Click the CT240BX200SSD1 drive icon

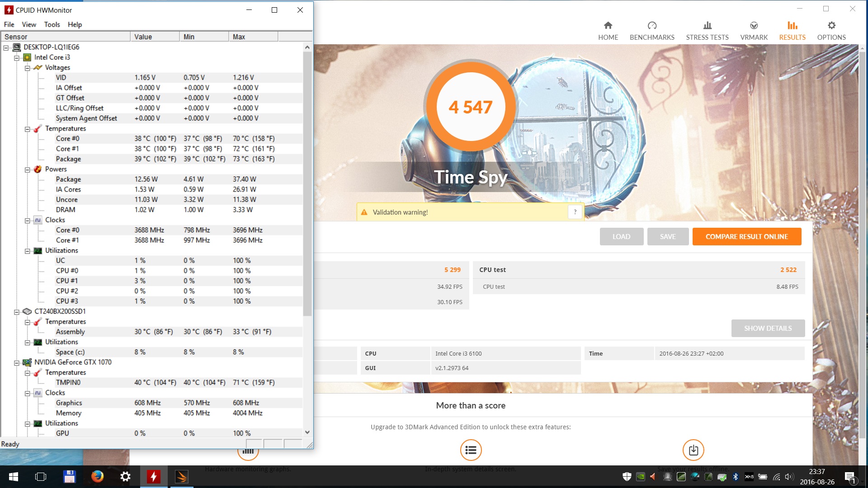coord(27,311)
